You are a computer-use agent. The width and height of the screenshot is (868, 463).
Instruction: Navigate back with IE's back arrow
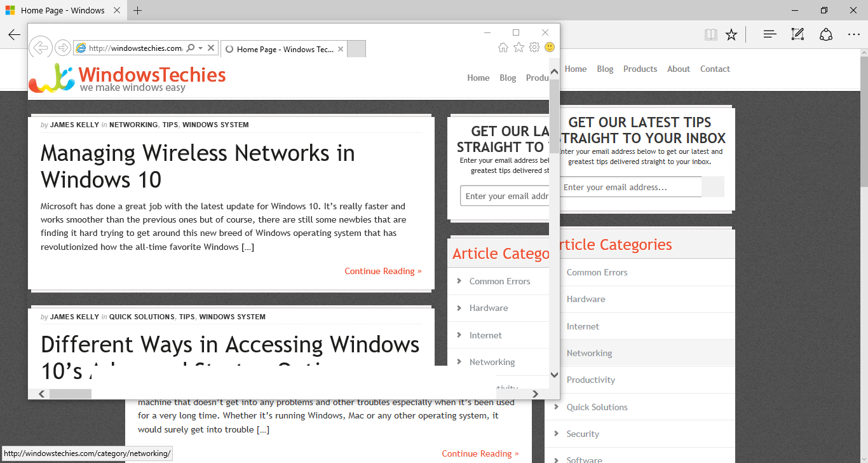pyautogui.click(x=40, y=48)
